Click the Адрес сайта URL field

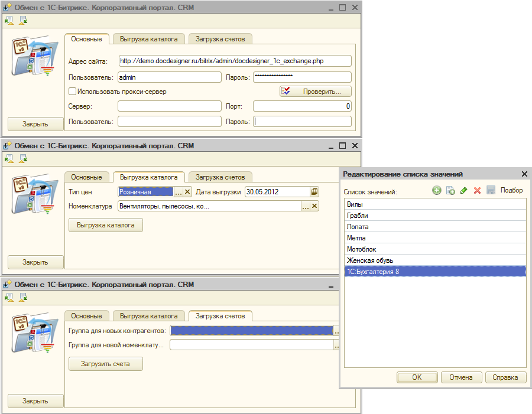coord(235,61)
